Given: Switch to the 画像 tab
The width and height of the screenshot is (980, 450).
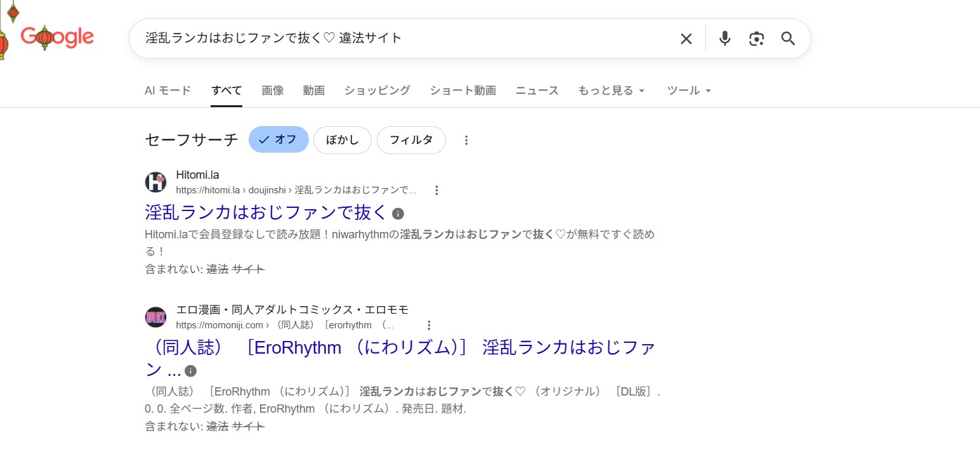Looking at the screenshot, I should click(x=273, y=91).
